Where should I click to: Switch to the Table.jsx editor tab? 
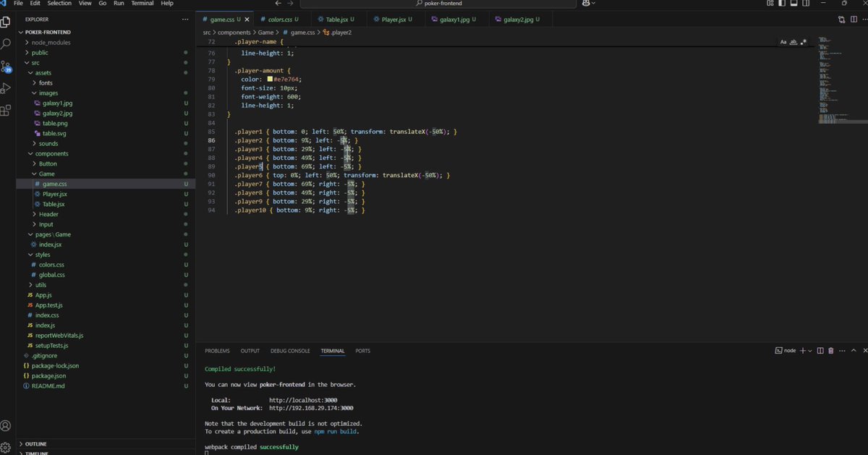[x=339, y=20]
